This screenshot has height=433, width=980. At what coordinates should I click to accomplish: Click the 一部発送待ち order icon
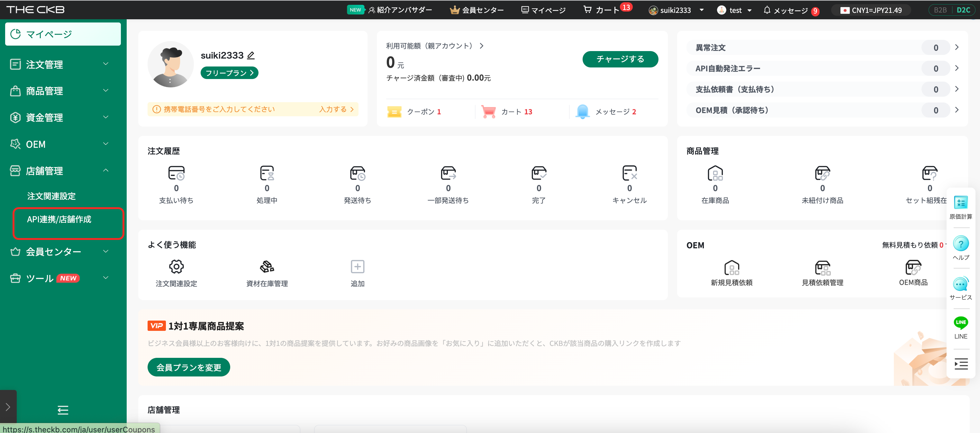pos(448,173)
